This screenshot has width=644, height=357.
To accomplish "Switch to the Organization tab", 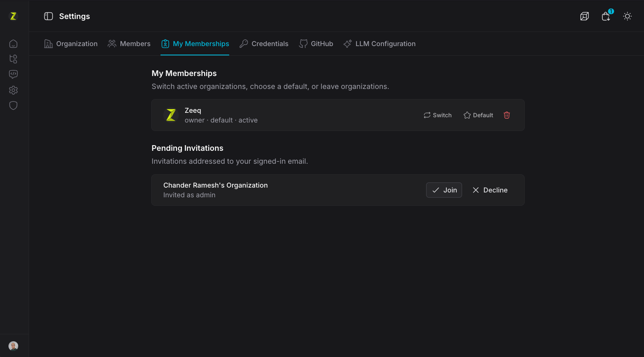I will tap(71, 44).
